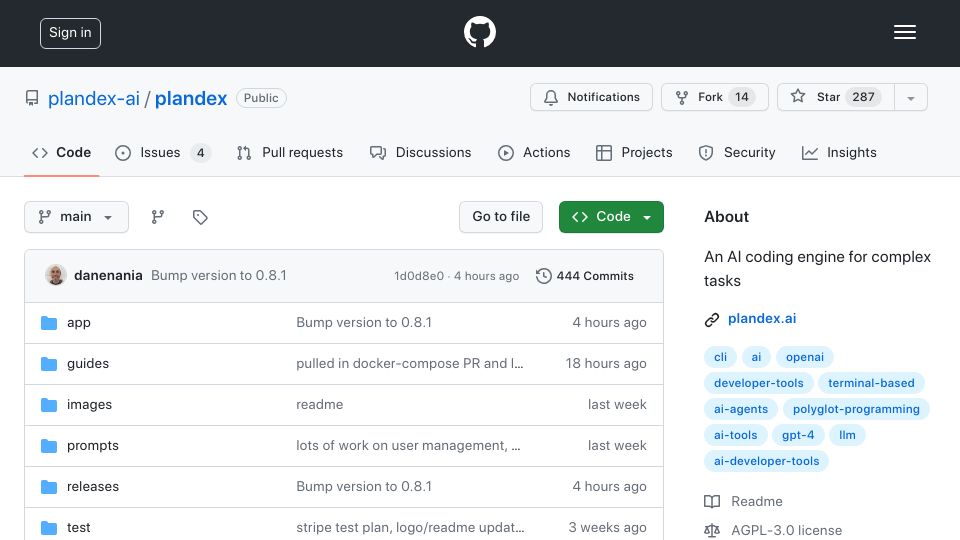Select the ai-developer-tools topic tag

[x=767, y=461]
